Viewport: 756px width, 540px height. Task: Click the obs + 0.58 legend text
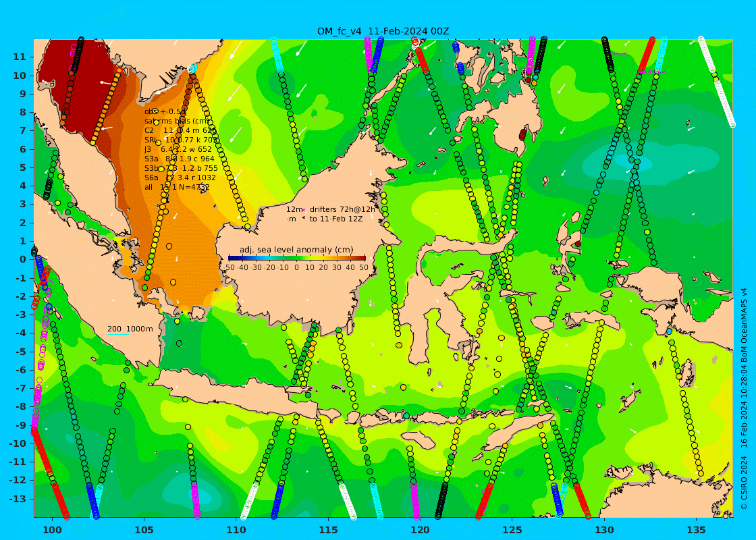point(165,112)
